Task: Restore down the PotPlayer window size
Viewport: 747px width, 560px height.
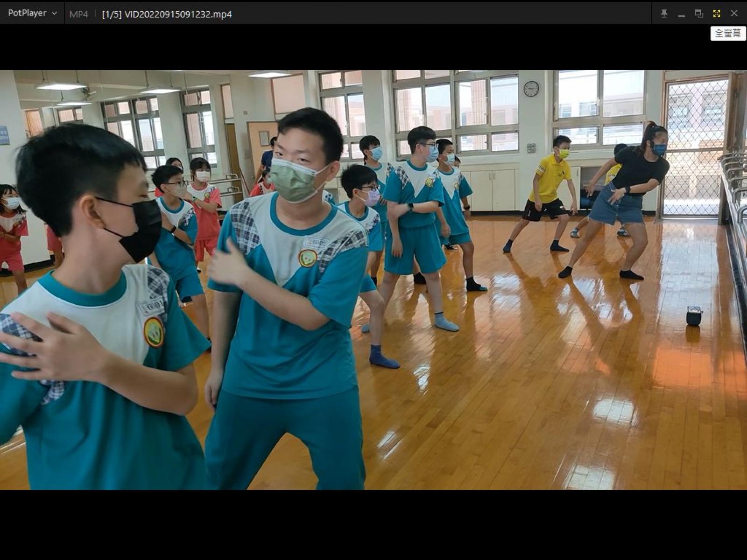Action: click(699, 14)
